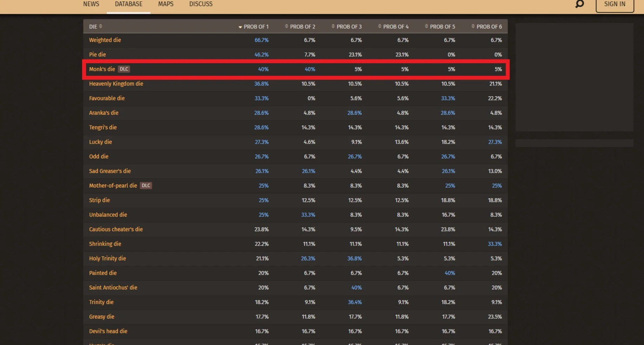Image resolution: width=644 pixels, height=345 pixels.
Task: Open the NEWS menu item
Action: (x=91, y=4)
